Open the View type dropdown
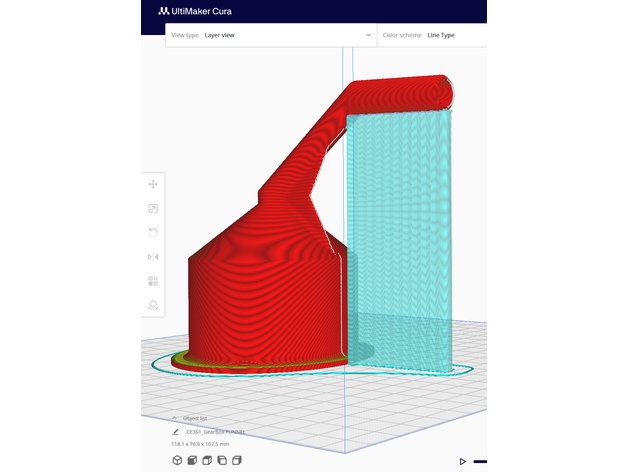The image size is (628, 472). tap(271, 34)
